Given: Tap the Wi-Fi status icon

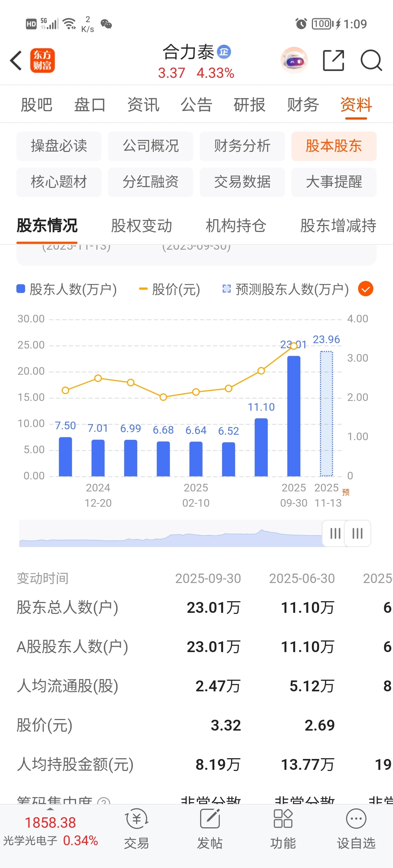Looking at the screenshot, I should pyautogui.click(x=69, y=24).
